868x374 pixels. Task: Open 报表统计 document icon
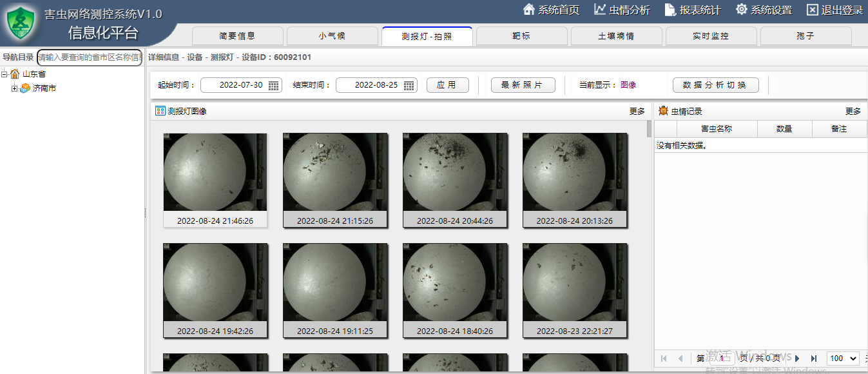[670, 10]
